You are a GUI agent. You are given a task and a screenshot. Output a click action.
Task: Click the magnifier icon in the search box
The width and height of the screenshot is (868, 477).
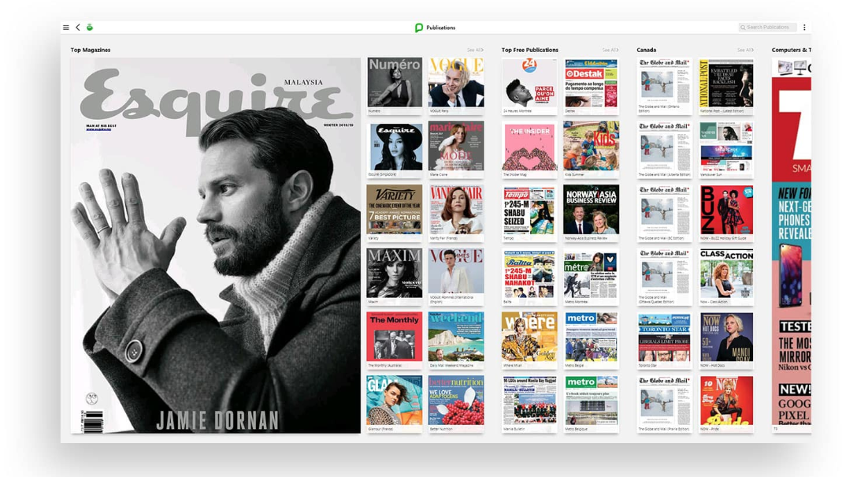pos(742,27)
